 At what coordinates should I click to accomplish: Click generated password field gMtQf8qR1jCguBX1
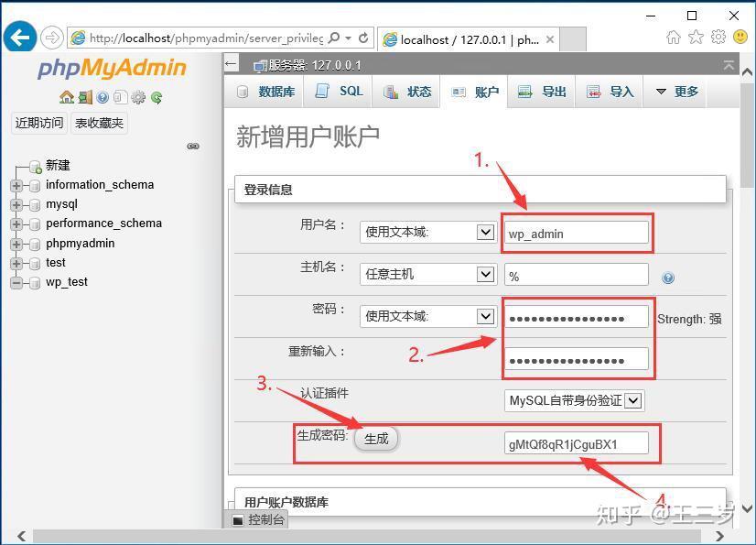577,443
